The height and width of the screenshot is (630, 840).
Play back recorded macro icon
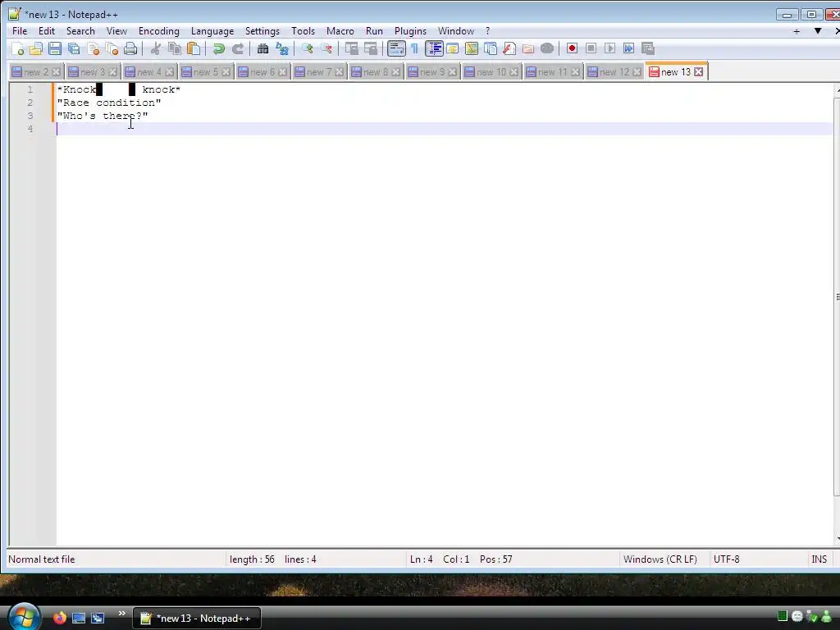(609, 48)
